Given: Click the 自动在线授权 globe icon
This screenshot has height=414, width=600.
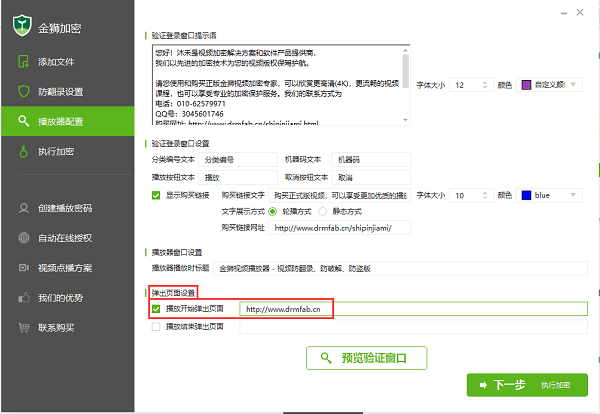Looking at the screenshot, I should (24, 238).
